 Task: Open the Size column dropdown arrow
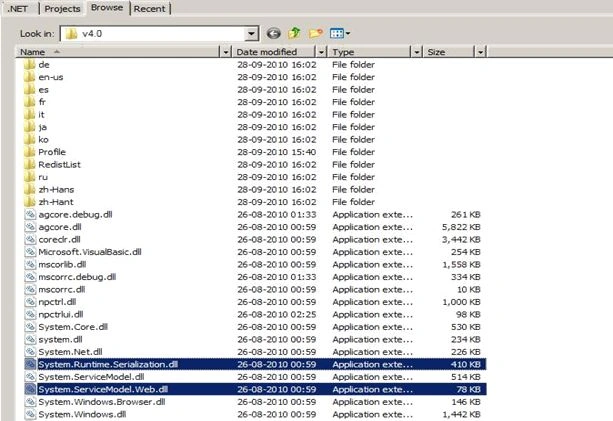click(x=480, y=52)
